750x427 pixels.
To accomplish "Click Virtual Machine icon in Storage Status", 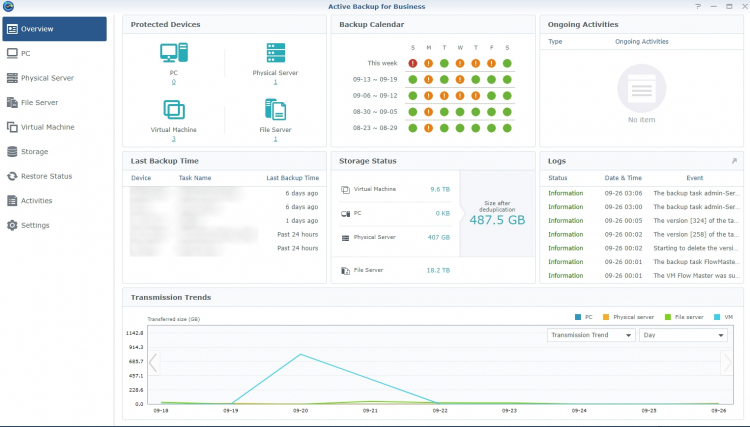I will click(x=345, y=189).
